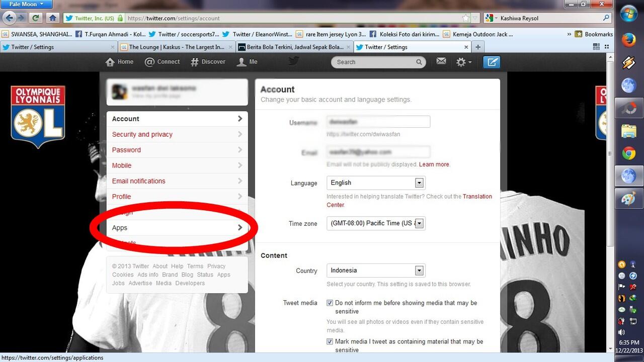Screen dimensions: 644x362
Task: Click into the Email field
Action: pyautogui.click(x=378, y=152)
